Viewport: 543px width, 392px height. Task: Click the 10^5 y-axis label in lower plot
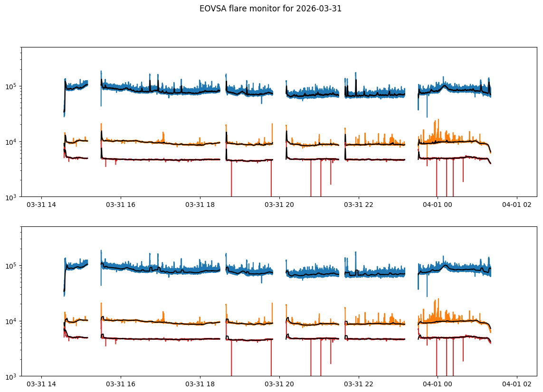pyautogui.click(x=11, y=266)
